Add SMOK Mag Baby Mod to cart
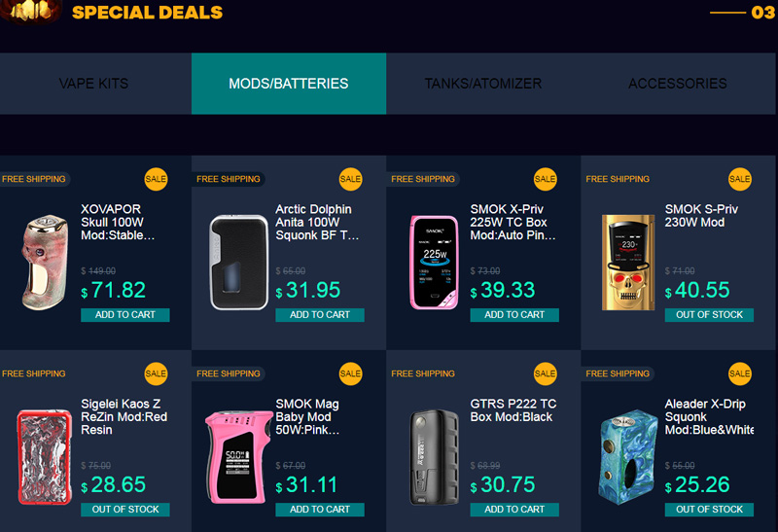 tap(320, 510)
